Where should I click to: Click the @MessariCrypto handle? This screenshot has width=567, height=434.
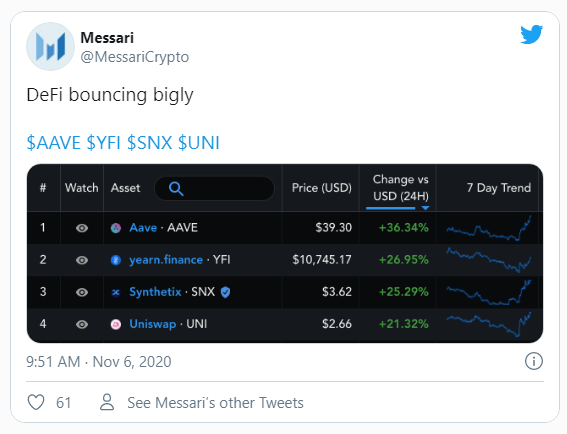[135, 57]
